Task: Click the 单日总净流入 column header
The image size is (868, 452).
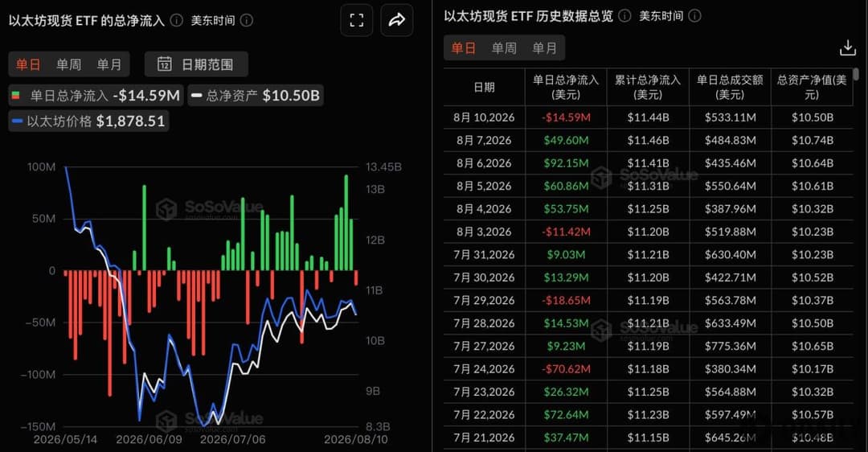Action: click(x=566, y=87)
